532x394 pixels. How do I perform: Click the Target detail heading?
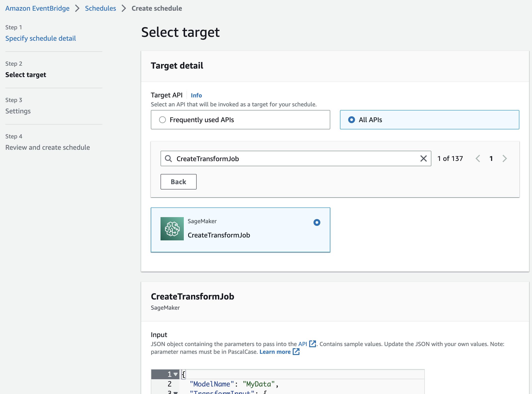click(177, 66)
